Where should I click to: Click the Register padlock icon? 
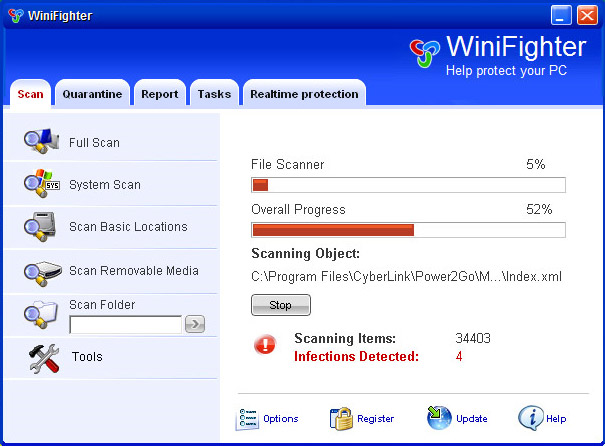click(x=341, y=419)
